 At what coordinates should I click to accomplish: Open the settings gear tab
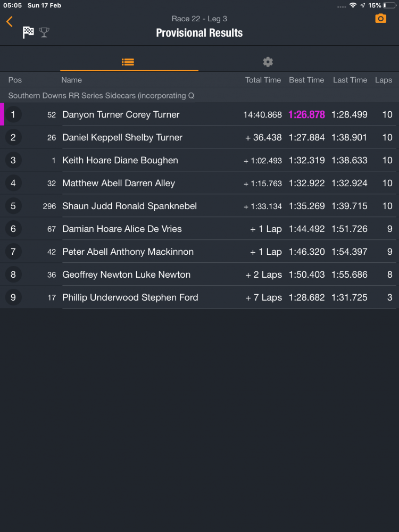pos(268,62)
